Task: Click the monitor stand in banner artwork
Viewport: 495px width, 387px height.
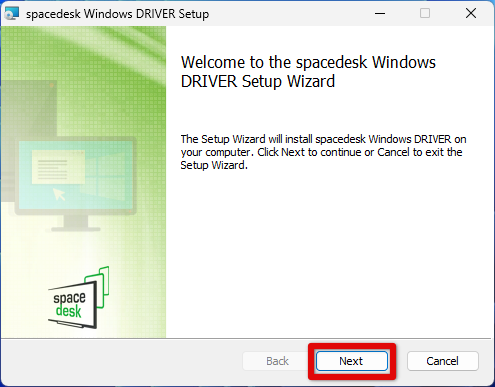Action: (76, 224)
